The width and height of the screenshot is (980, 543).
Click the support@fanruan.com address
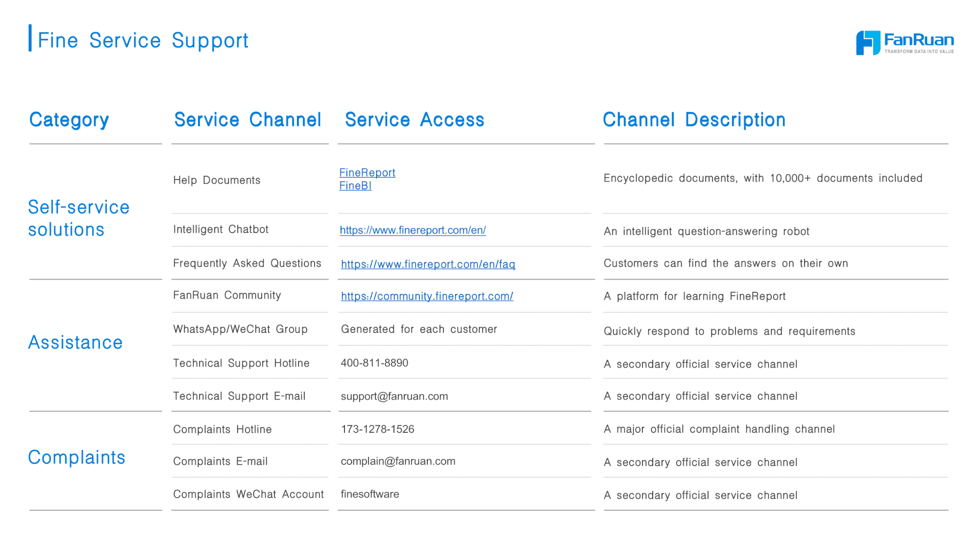394,396
